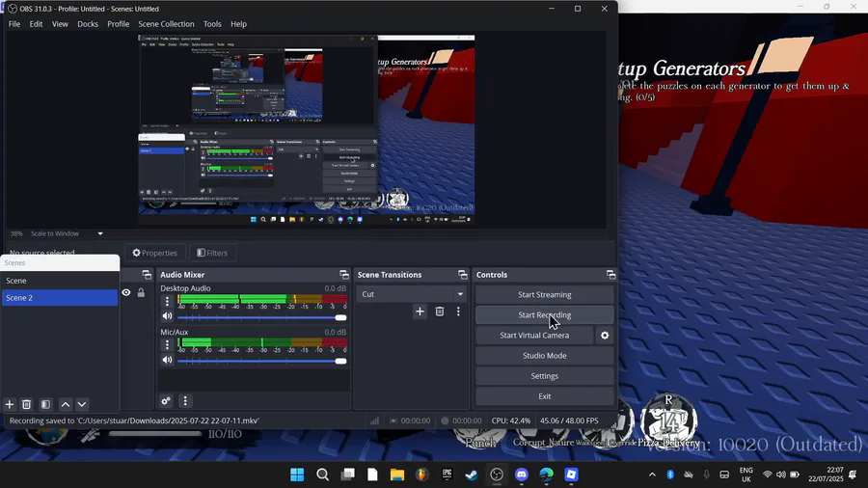This screenshot has height=488, width=868.
Task: Open the Profile menu
Action: tap(118, 24)
